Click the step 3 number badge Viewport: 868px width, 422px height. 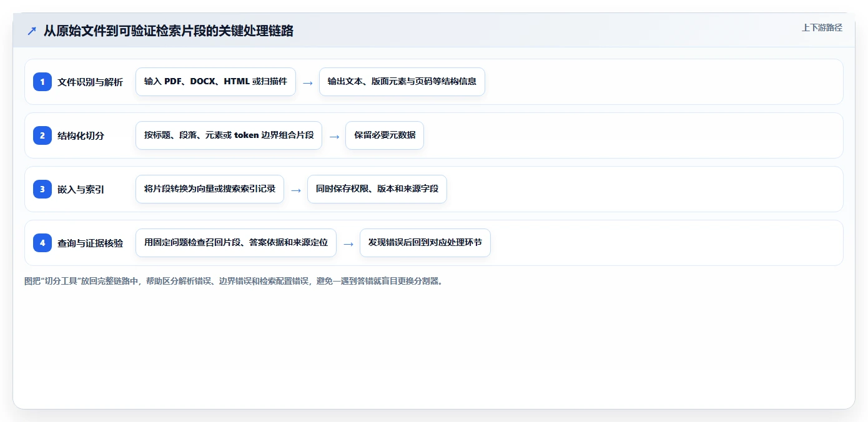click(42, 189)
